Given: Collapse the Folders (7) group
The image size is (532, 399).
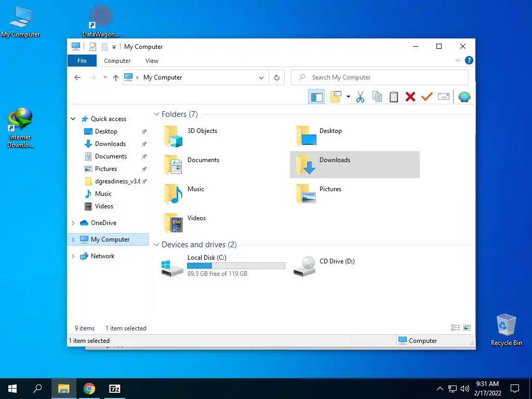Looking at the screenshot, I should (156, 114).
